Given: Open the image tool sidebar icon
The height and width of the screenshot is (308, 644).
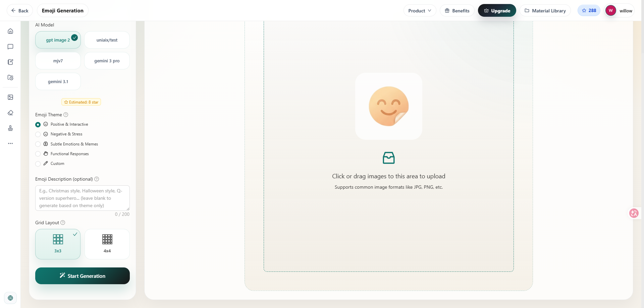Looking at the screenshot, I should [10, 97].
